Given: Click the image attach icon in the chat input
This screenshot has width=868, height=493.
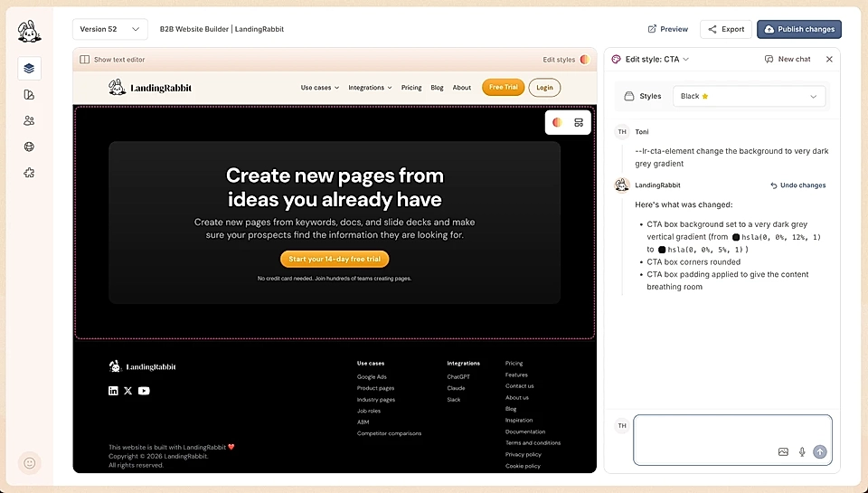Looking at the screenshot, I should (x=783, y=452).
